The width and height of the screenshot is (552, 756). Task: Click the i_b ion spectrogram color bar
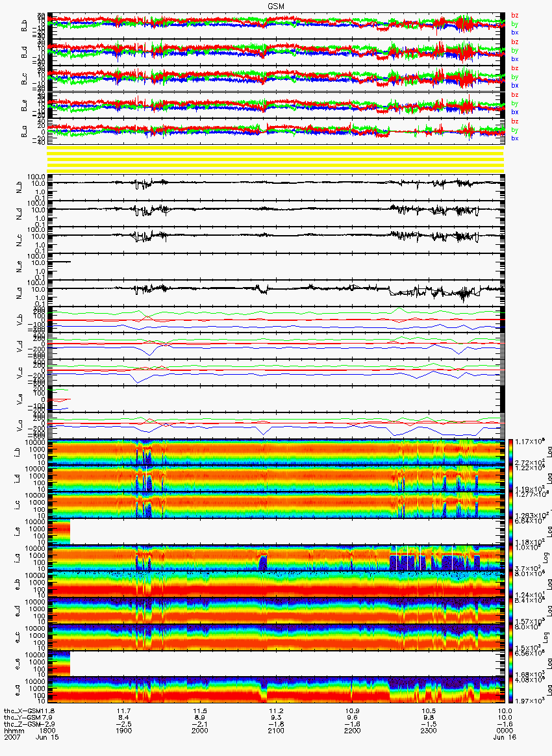tap(511, 452)
